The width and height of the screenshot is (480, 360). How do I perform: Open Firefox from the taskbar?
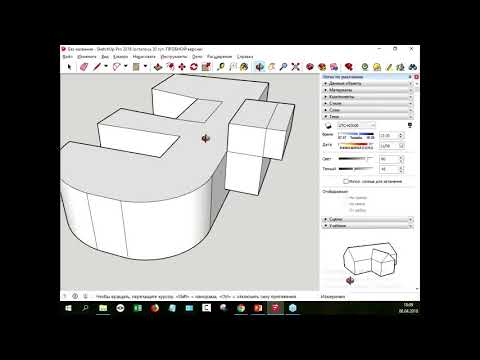(155, 308)
